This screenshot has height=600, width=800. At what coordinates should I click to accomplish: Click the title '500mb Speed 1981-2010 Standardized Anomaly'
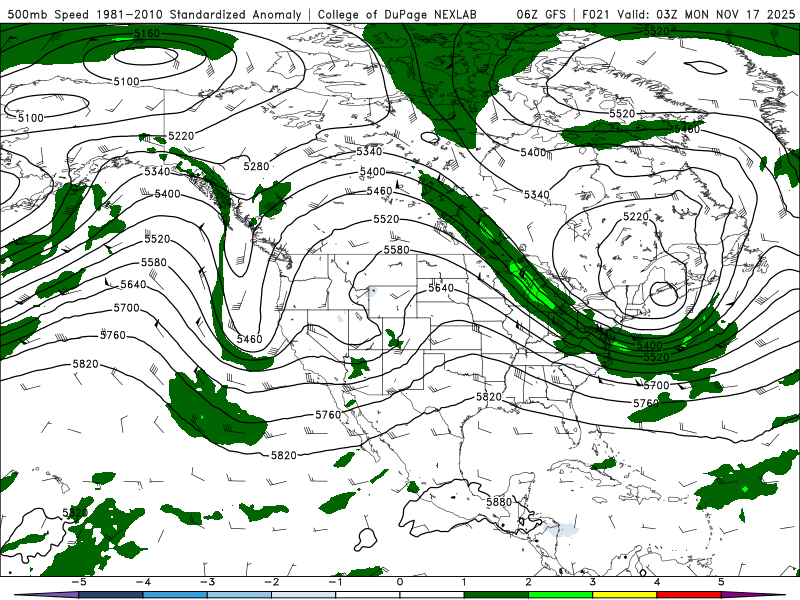coord(155,15)
